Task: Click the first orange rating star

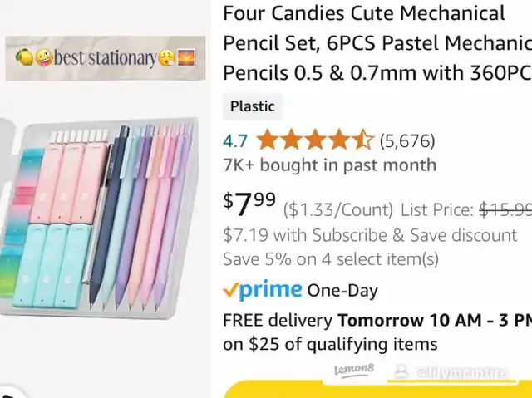Action: tap(267, 140)
